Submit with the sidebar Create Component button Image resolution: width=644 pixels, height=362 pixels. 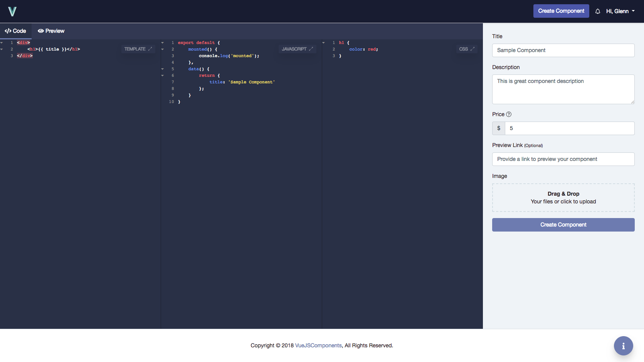pyautogui.click(x=563, y=225)
